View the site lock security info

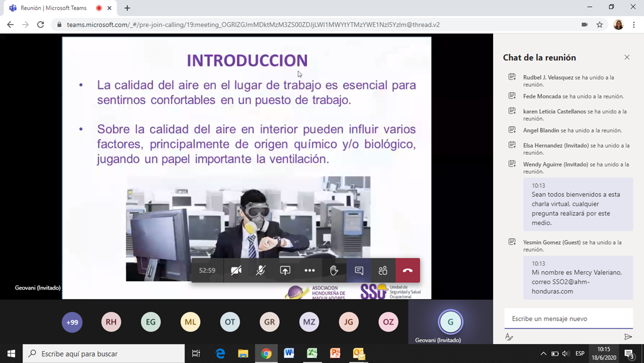(59, 25)
